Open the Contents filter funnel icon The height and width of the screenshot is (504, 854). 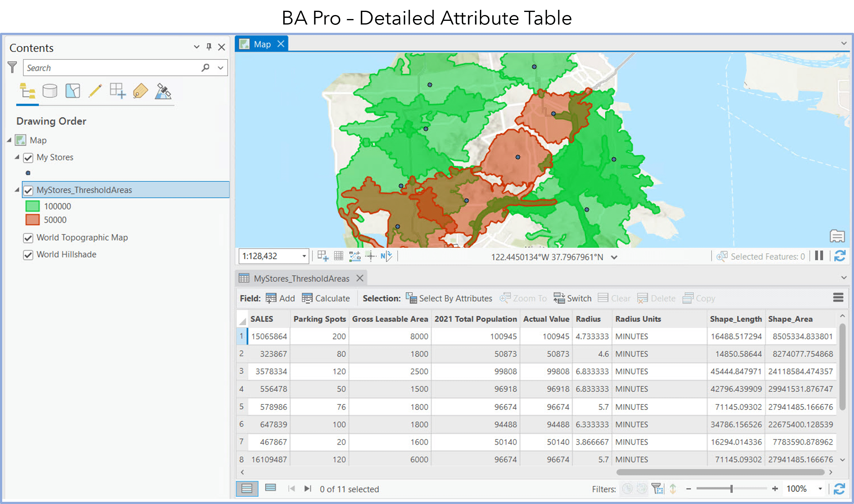(x=12, y=67)
